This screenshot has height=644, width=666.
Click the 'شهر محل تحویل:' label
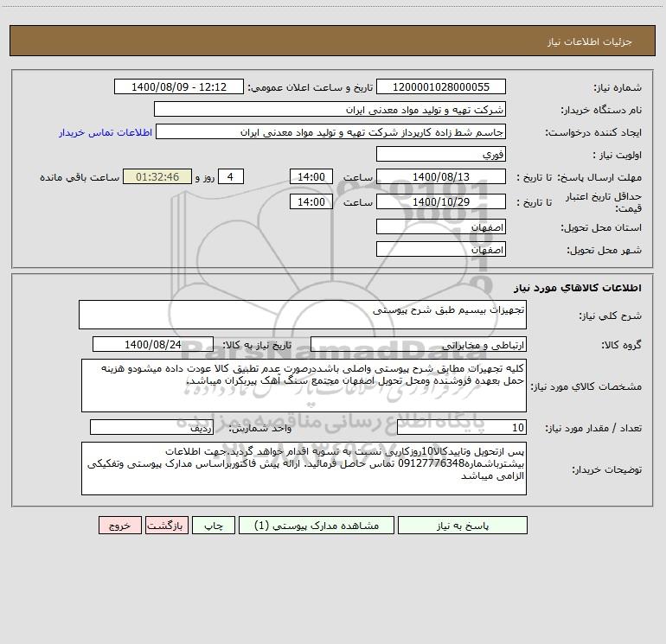pos(604,250)
